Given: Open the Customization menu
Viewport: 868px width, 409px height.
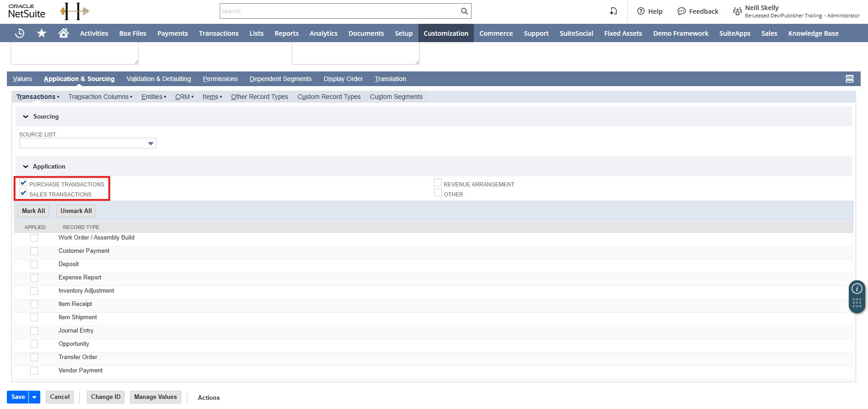Looking at the screenshot, I should click(445, 33).
